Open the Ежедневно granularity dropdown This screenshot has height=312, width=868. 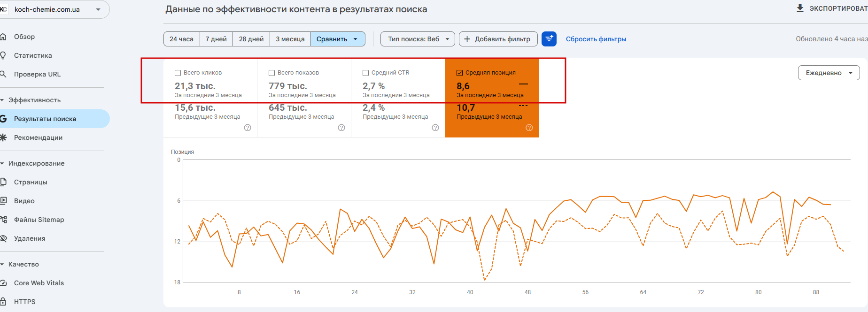829,73
